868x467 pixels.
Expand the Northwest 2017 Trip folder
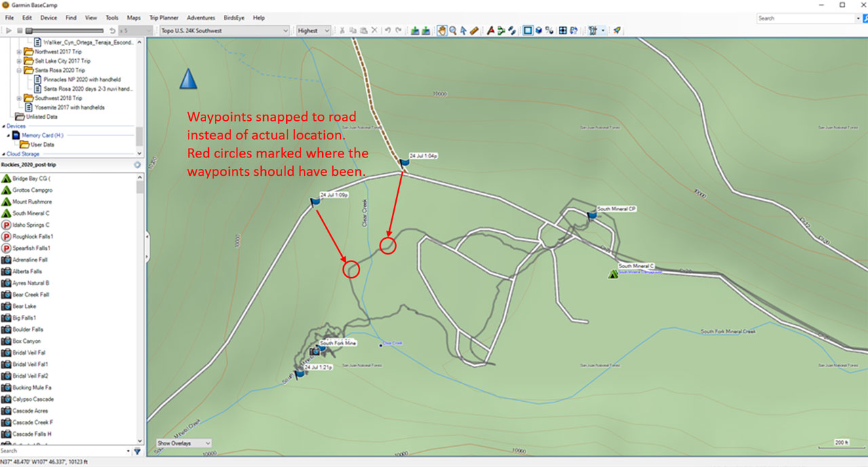coord(19,52)
